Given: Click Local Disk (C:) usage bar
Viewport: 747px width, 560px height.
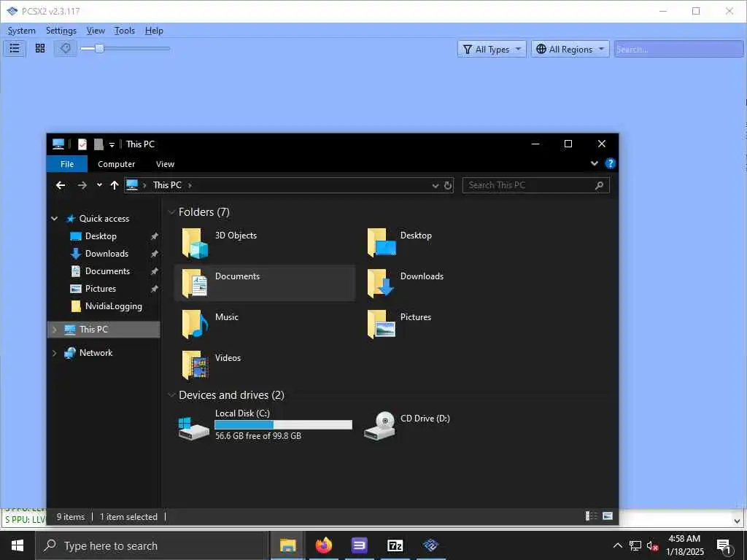Looking at the screenshot, I should click(x=284, y=425).
